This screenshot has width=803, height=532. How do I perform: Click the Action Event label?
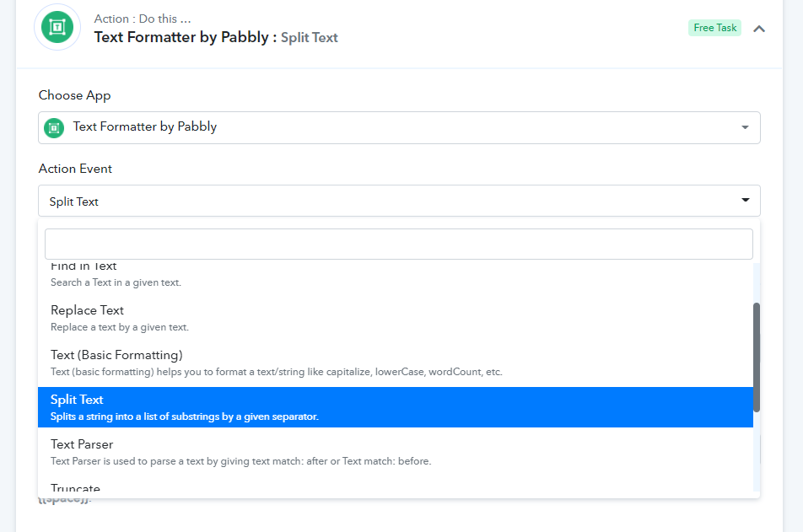(x=75, y=169)
